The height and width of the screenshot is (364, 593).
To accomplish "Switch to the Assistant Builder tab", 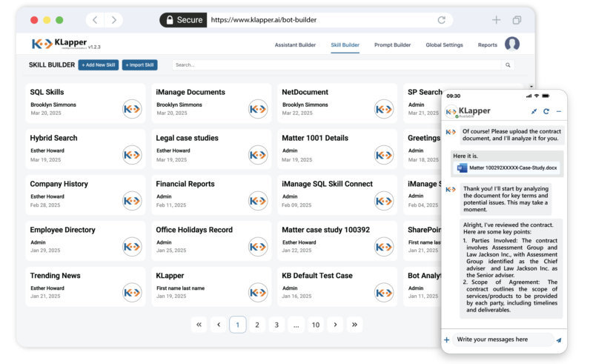I will click(295, 44).
